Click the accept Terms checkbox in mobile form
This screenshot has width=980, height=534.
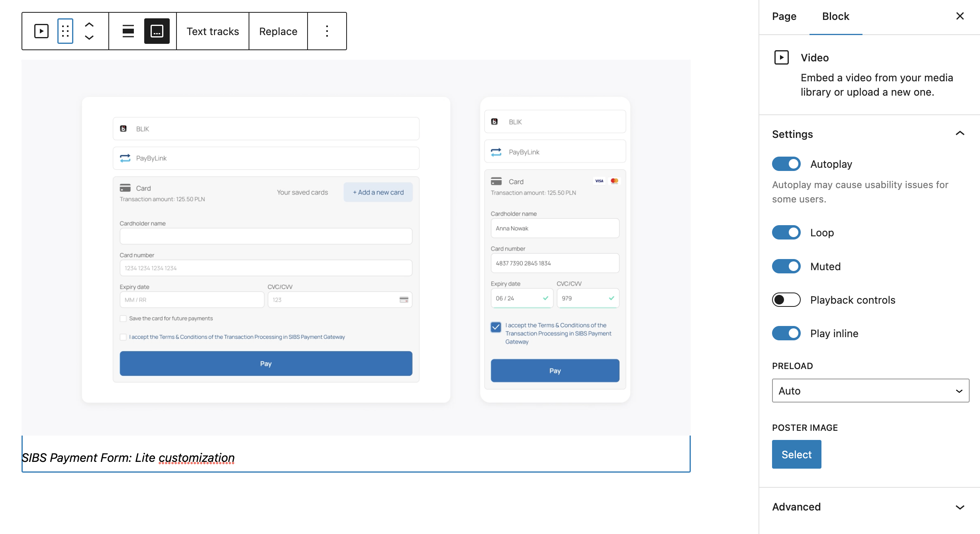click(x=496, y=327)
